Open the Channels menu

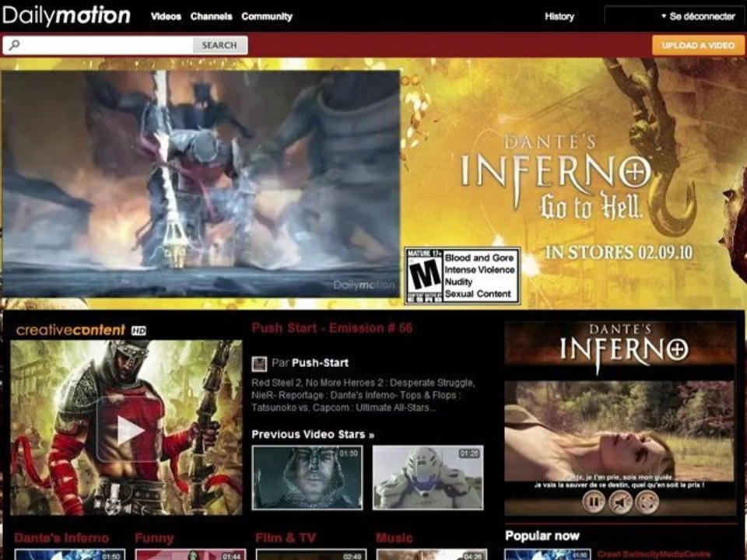(x=211, y=16)
